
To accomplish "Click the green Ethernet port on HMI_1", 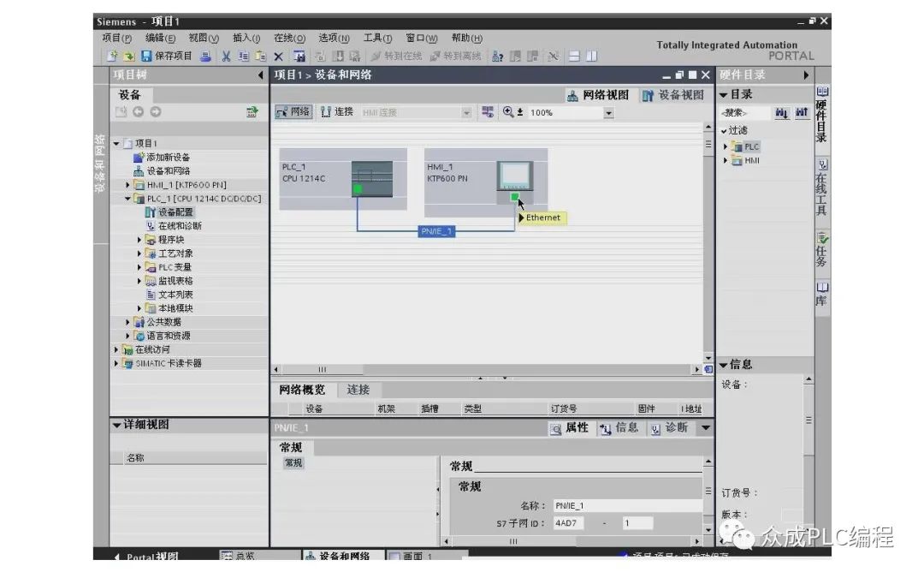I will point(514,196).
